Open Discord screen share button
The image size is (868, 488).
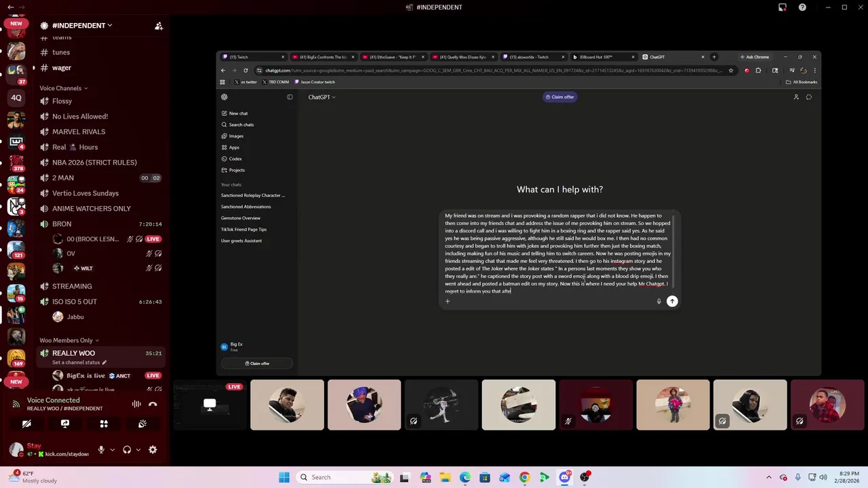click(x=65, y=424)
